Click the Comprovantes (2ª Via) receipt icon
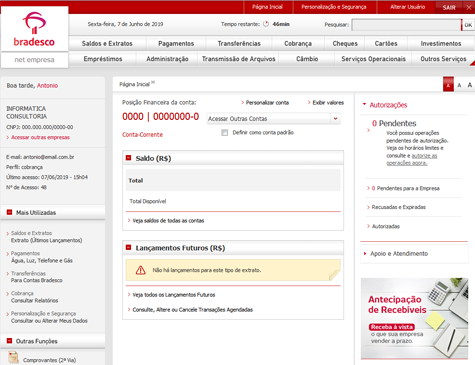Viewport: 475px width, 365px height. click(14, 357)
